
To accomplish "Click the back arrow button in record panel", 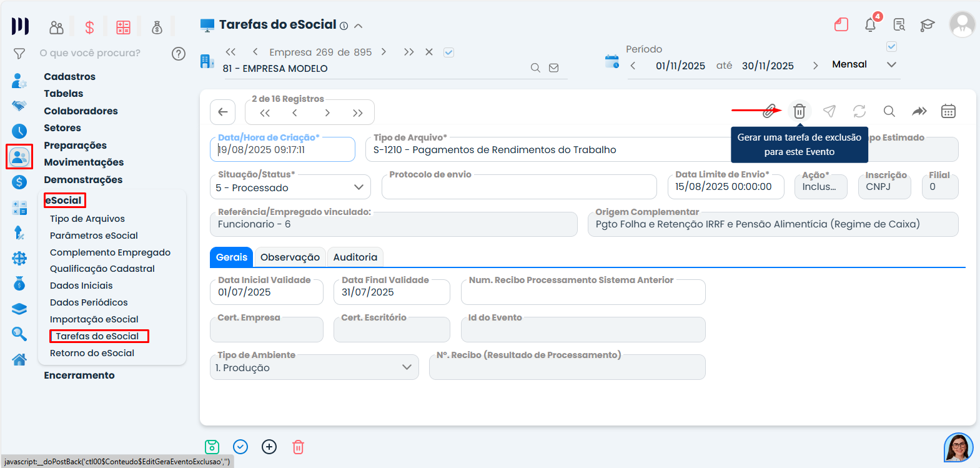I will point(223,112).
